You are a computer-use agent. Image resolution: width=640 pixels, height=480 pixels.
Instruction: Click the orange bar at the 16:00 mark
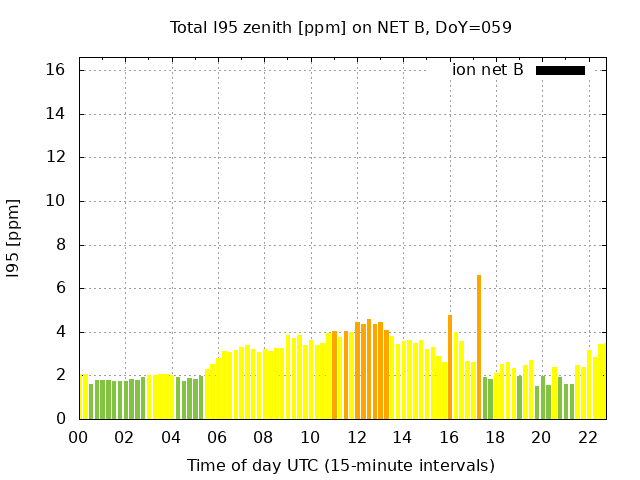(450, 367)
